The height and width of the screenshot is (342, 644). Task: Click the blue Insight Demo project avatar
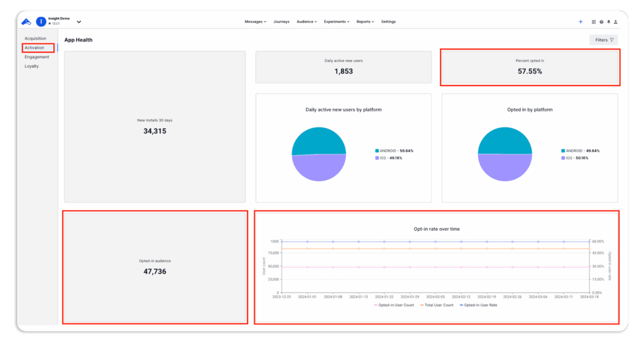coord(41,22)
